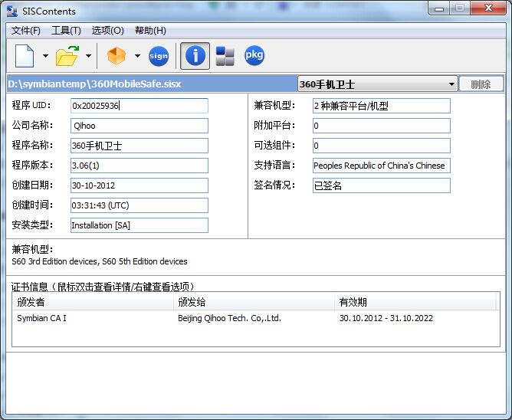Minimize the SISContents window
The image size is (512, 420).
439,8
